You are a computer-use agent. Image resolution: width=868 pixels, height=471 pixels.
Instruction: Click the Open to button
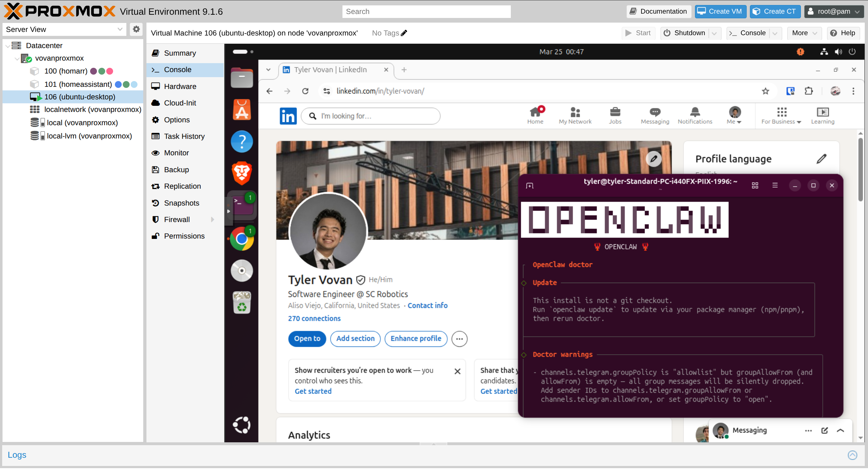(x=307, y=338)
